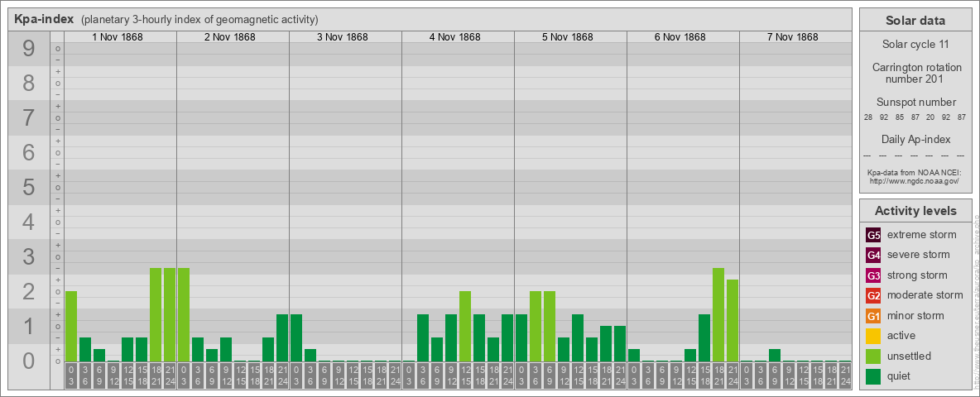Open the http://www.ngdc.noaa.gov/ link
Image resolution: width=980 pixels, height=397 pixels.
(915, 180)
